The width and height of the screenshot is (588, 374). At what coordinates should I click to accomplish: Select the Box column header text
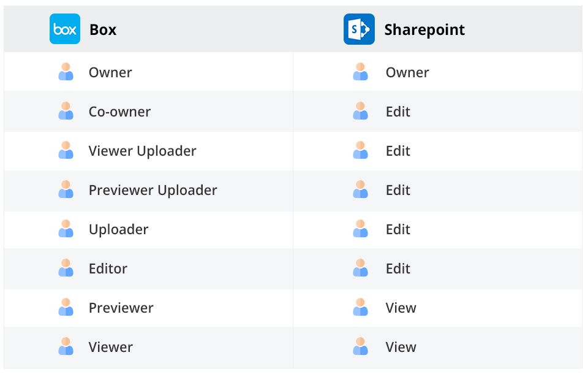(103, 29)
